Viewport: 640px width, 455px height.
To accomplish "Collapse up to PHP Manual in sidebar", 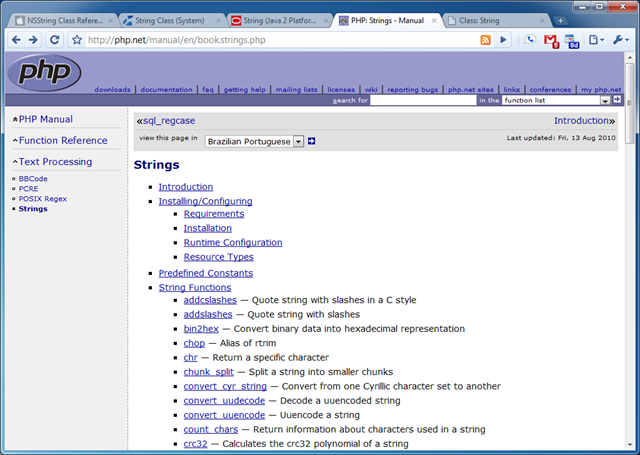I will point(46,119).
